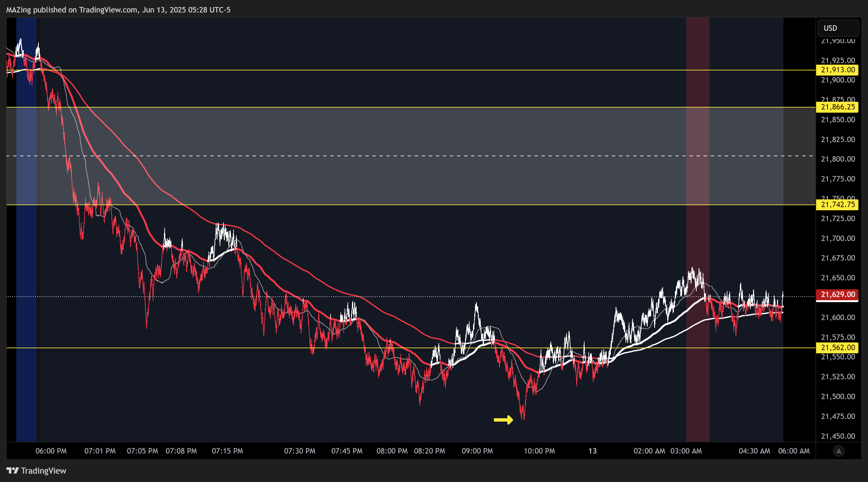The width and height of the screenshot is (868, 482).
Task: Click the red 21,629.00 current price label
Action: click(837, 294)
